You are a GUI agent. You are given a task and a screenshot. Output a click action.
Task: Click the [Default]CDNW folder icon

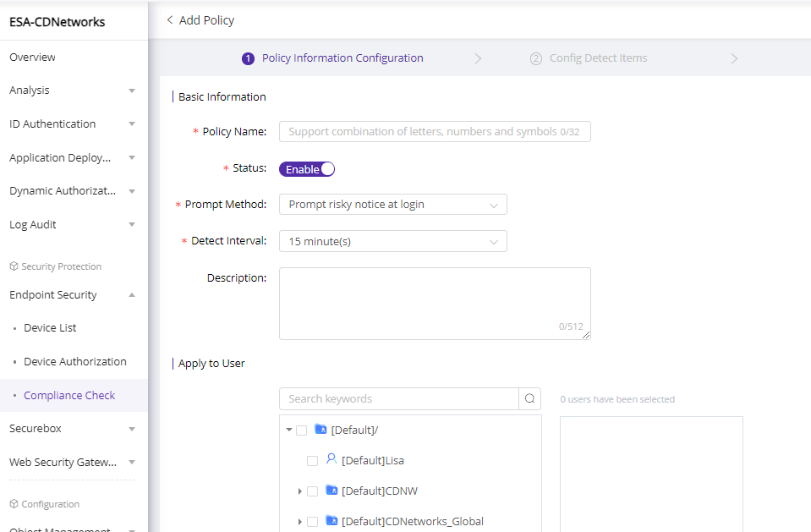(332, 490)
